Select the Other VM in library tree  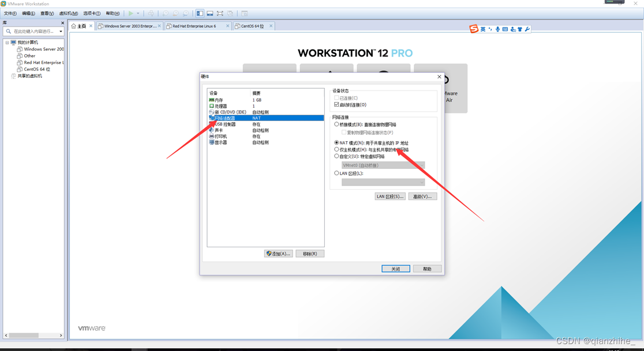click(x=27, y=56)
